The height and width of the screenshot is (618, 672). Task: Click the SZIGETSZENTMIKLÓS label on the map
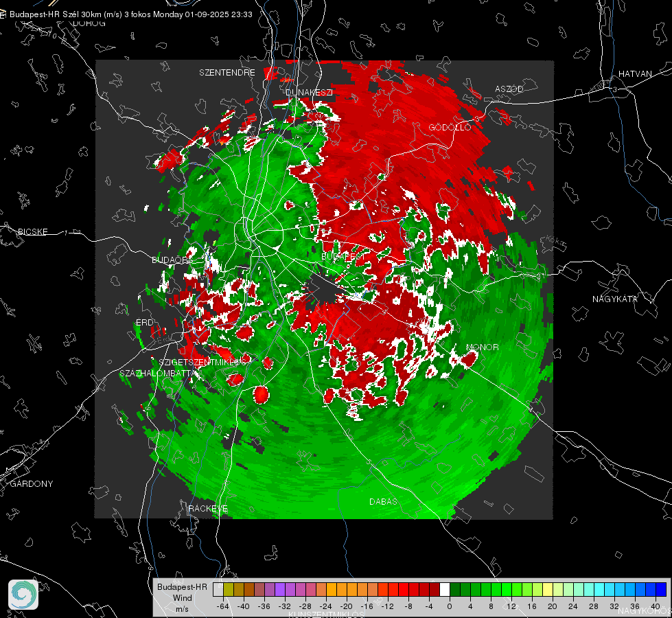click(202, 363)
